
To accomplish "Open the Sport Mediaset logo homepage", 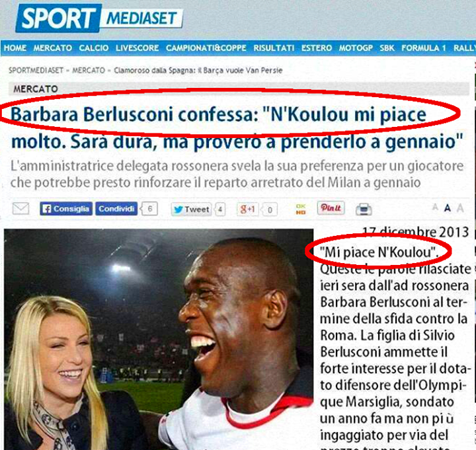I will 99,18.
